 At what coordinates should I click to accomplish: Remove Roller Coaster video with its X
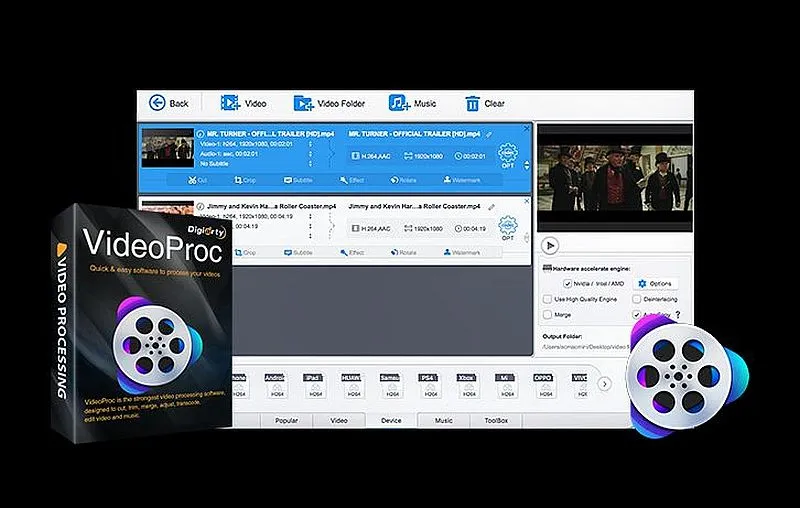coord(527,201)
